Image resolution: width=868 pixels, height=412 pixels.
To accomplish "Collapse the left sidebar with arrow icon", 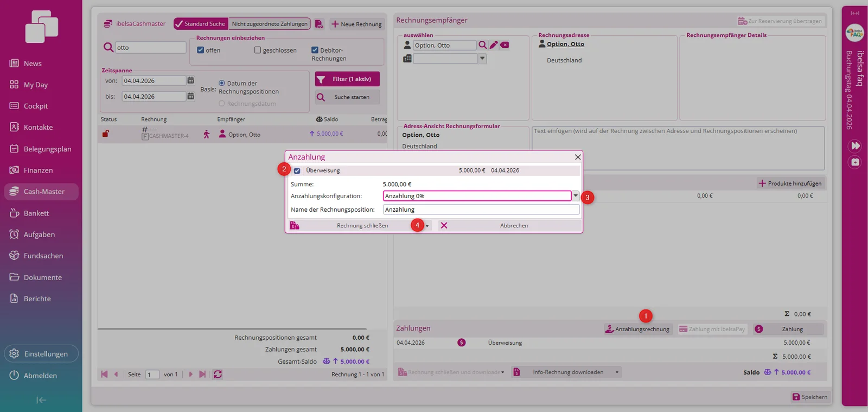I will [x=41, y=400].
